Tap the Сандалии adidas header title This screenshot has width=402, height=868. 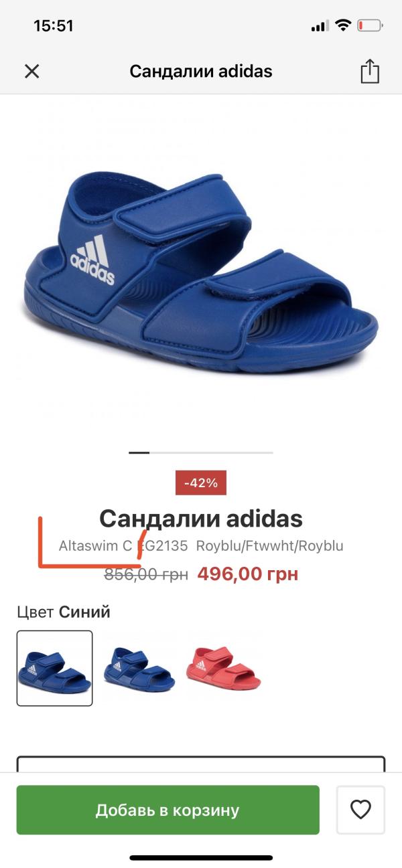coord(201,71)
